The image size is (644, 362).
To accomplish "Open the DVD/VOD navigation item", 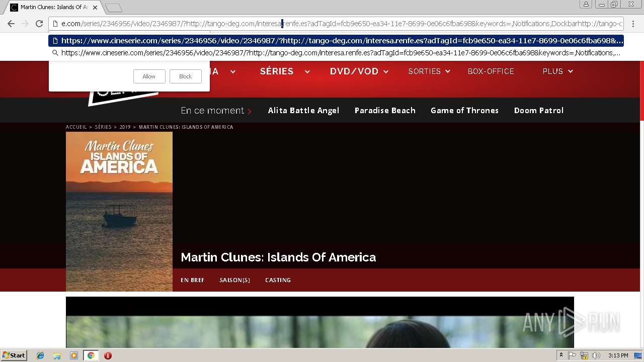I will (x=354, y=71).
